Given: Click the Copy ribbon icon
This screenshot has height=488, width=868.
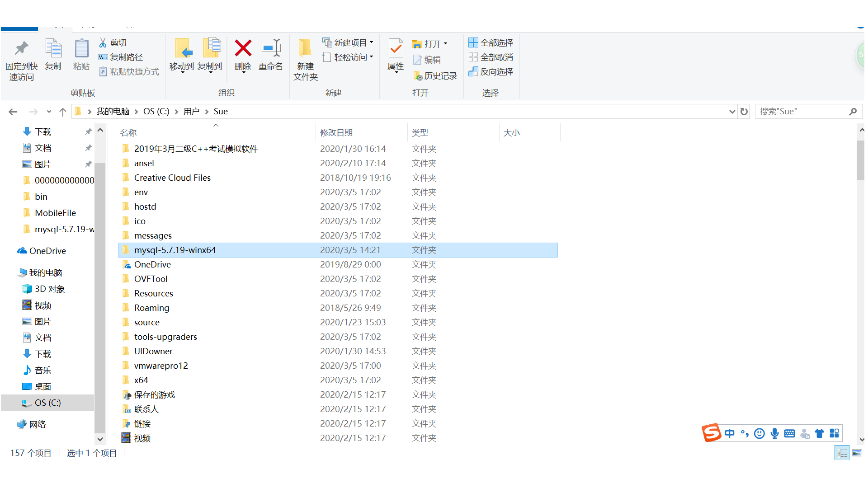Looking at the screenshot, I should click(x=53, y=48).
